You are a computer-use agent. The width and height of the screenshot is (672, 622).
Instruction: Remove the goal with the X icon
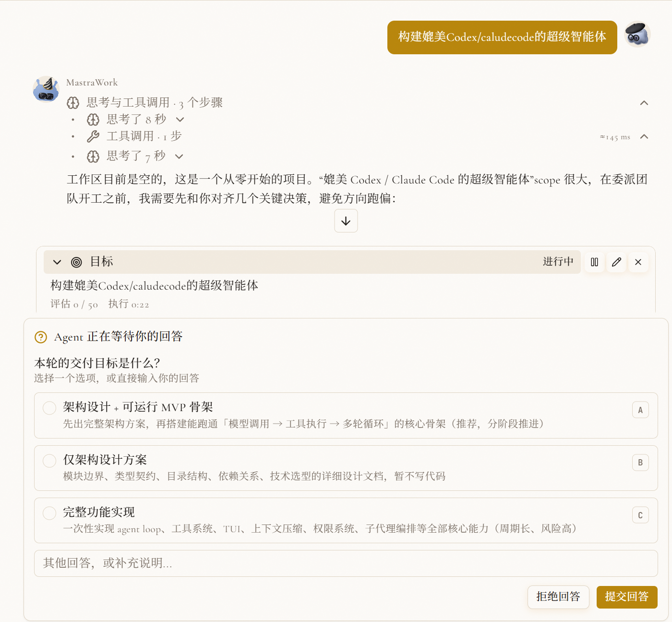point(638,262)
